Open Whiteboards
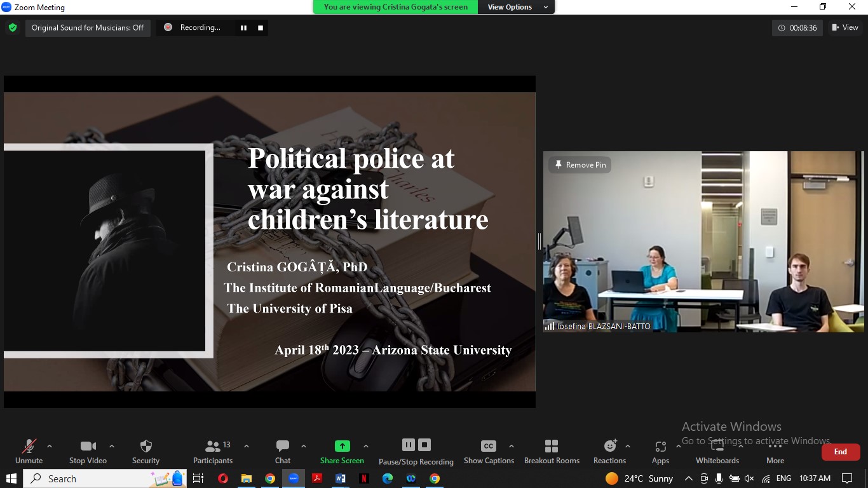 click(717, 452)
